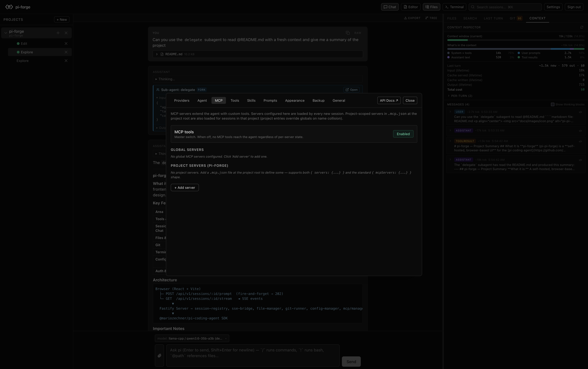
Task: Expand first ASSISTANT message in inspector
Action: 450,130
